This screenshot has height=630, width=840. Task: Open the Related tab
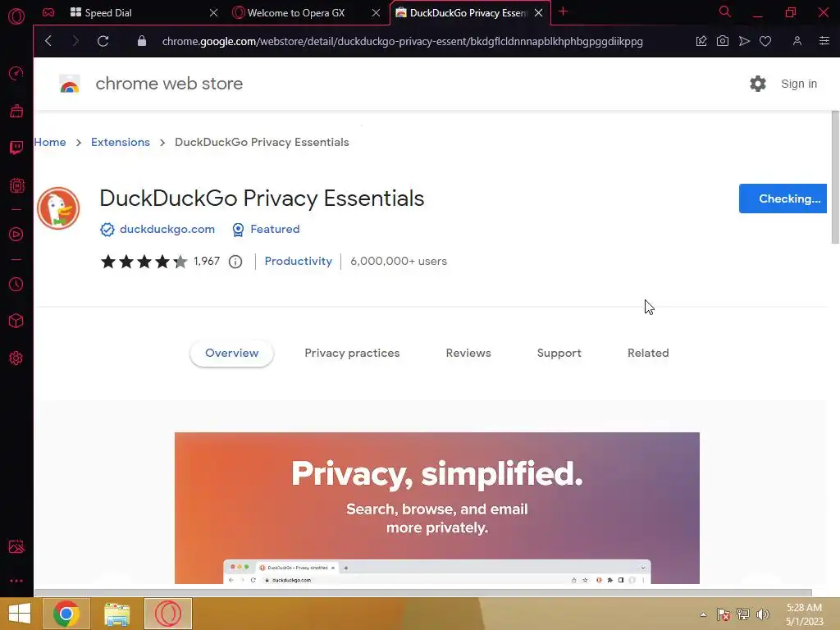(x=648, y=353)
